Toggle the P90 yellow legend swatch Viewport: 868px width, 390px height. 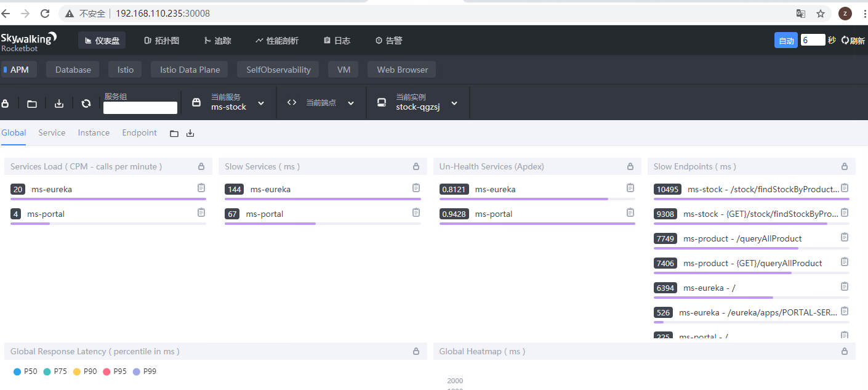click(77, 372)
